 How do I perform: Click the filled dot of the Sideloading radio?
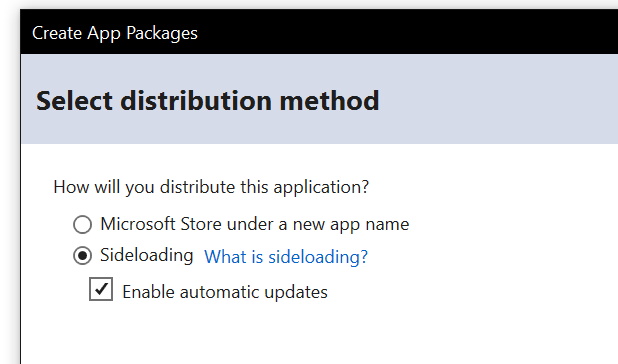tap(82, 256)
